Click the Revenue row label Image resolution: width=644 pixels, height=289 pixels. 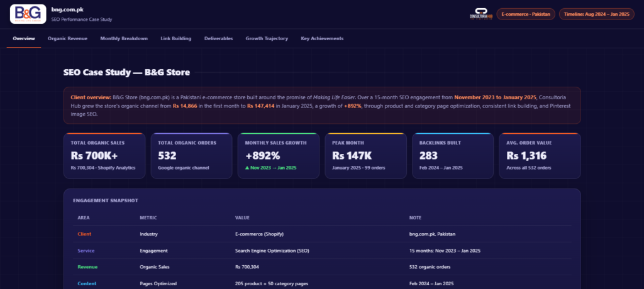pyautogui.click(x=87, y=267)
